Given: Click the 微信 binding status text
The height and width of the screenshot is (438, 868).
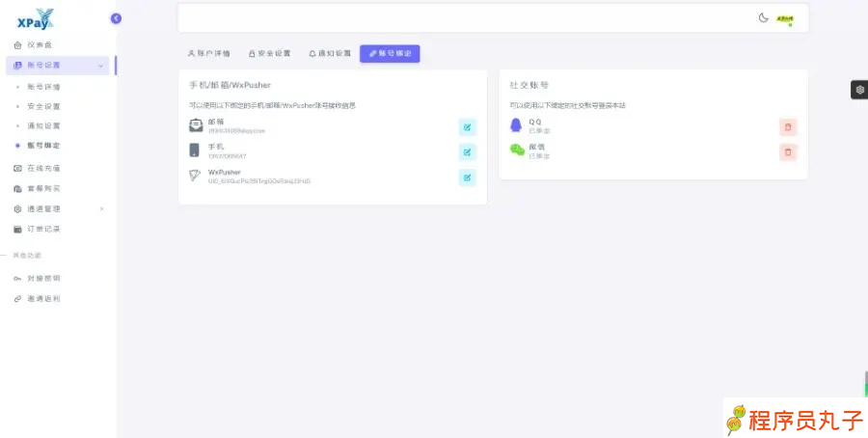Looking at the screenshot, I should (539, 156).
